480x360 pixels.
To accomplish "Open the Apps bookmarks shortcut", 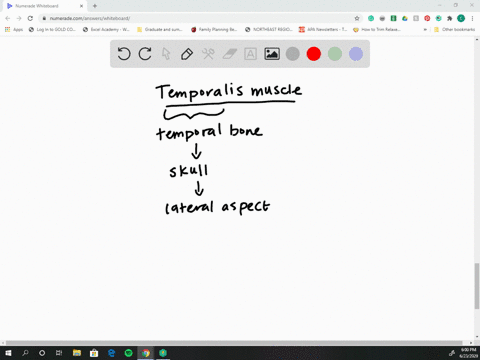I will coord(14,29).
